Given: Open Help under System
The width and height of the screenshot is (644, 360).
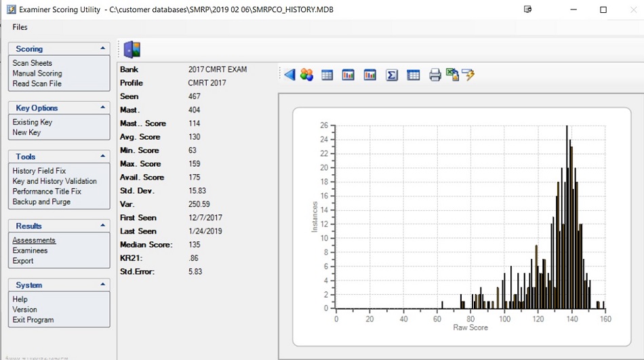Looking at the screenshot, I should (x=20, y=299).
